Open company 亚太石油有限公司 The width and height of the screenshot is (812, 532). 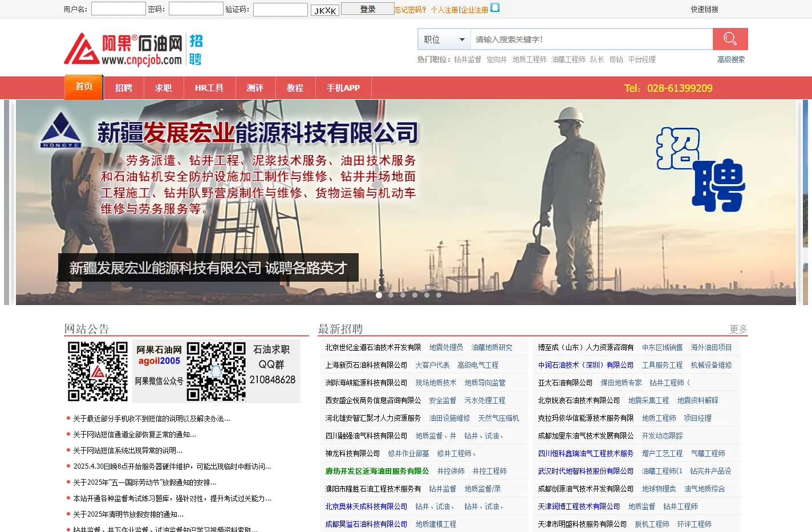click(565, 383)
